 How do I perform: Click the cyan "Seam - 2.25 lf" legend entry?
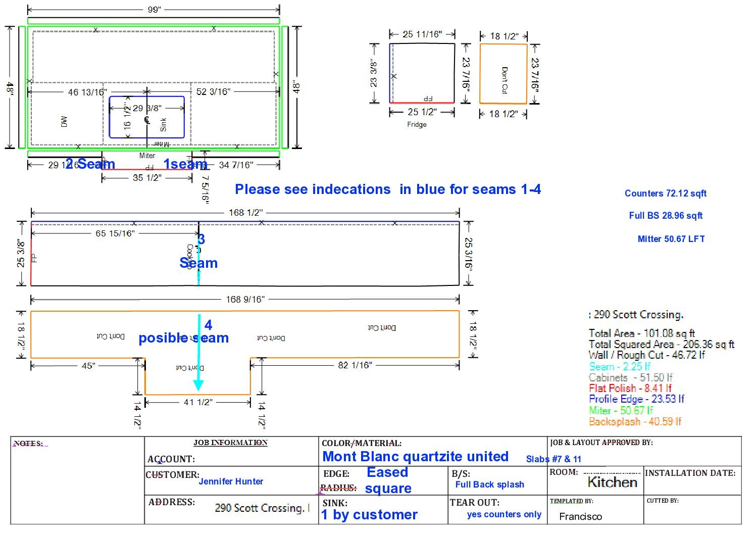620,367
